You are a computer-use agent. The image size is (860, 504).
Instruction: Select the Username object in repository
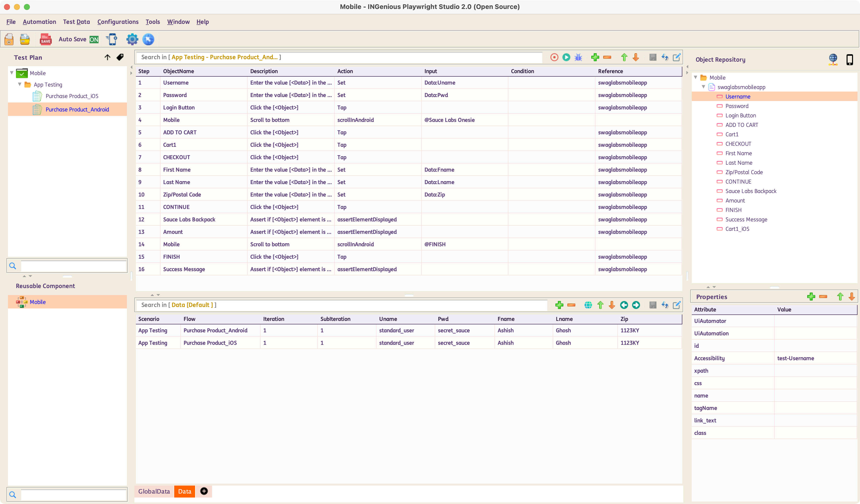[738, 96]
